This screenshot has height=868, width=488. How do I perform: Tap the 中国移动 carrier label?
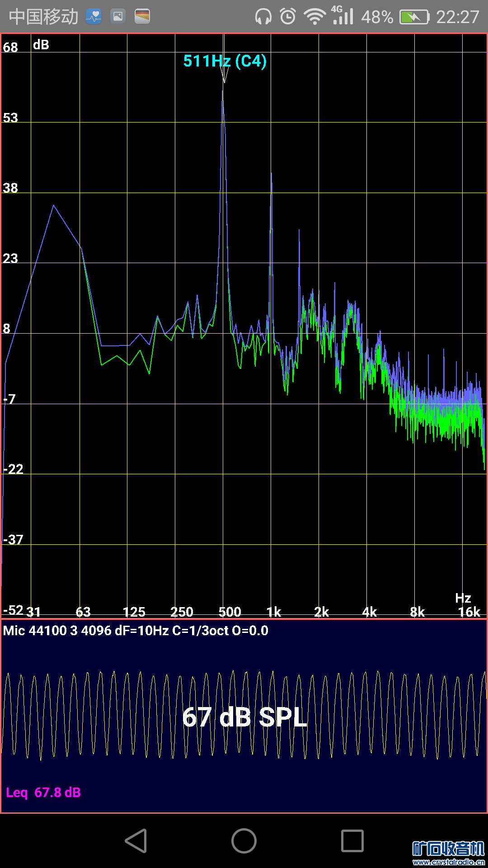point(43,17)
